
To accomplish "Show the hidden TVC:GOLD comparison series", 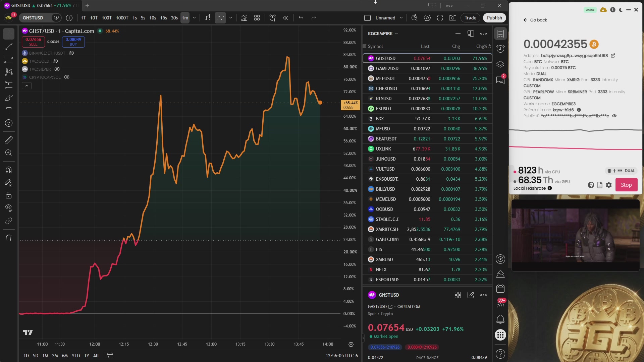I will [x=55, y=61].
